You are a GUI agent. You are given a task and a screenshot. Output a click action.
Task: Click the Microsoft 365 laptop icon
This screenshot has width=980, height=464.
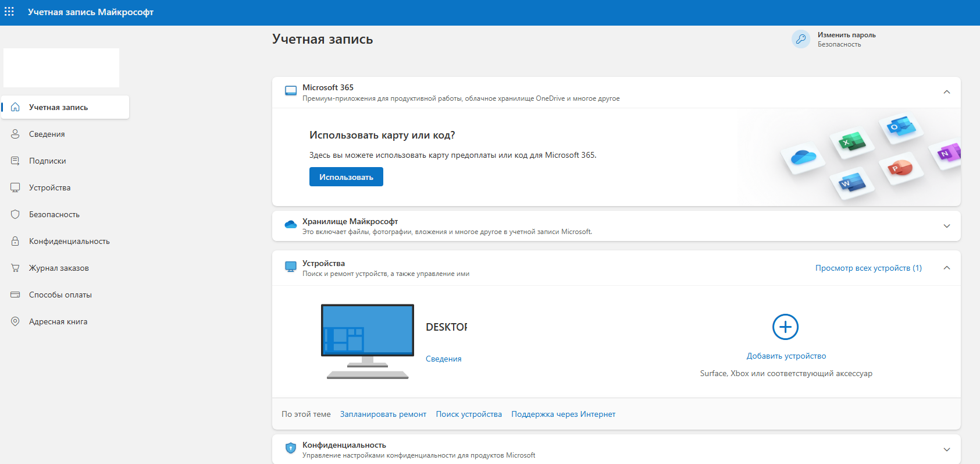(291, 91)
